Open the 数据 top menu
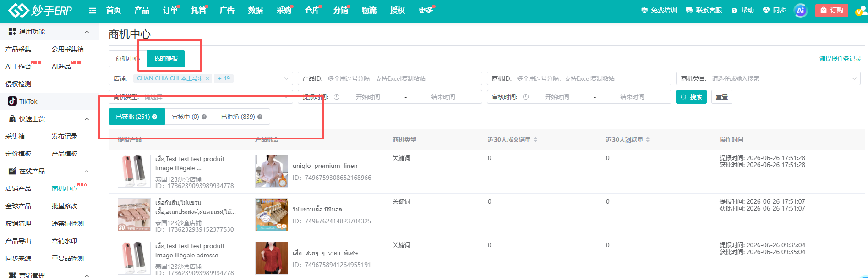This screenshot has width=868, height=278. pos(256,10)
